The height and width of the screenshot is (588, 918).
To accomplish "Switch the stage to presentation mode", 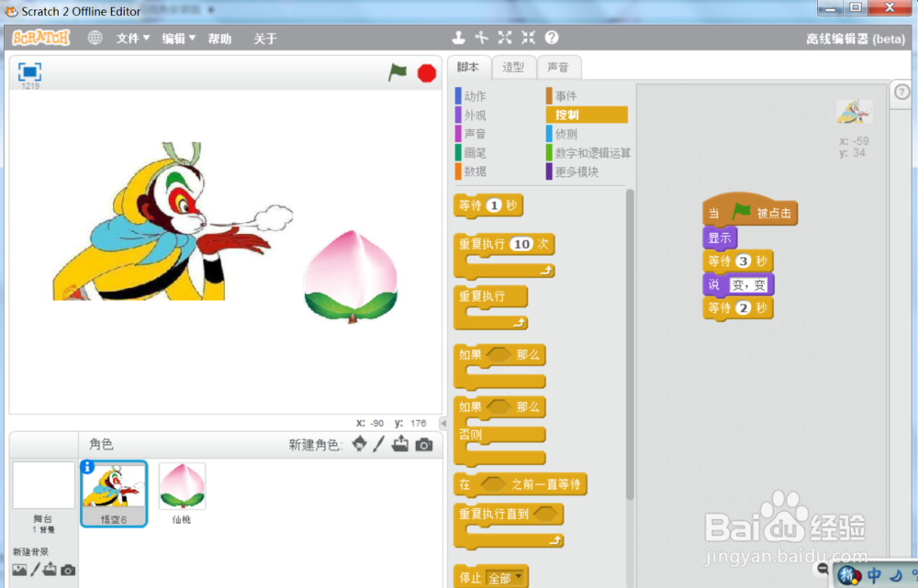I will pyautogui.click(x=30, y=72).
